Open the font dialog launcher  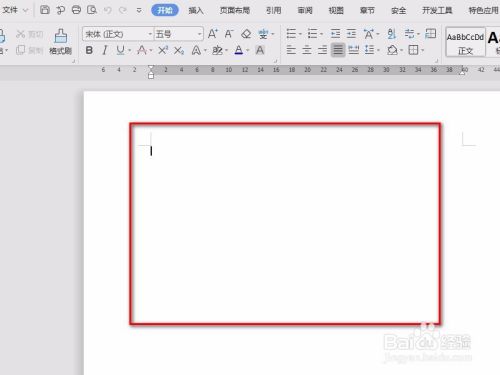[275, 61]
